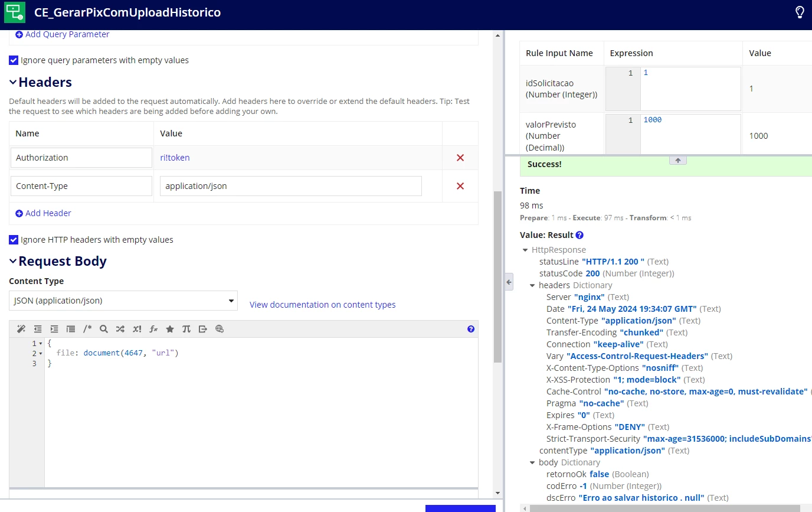Image resolution: width=812 pixels, height=512 pixels.
Task: Click the statusCode 200 value
Action: pos(592,273)
